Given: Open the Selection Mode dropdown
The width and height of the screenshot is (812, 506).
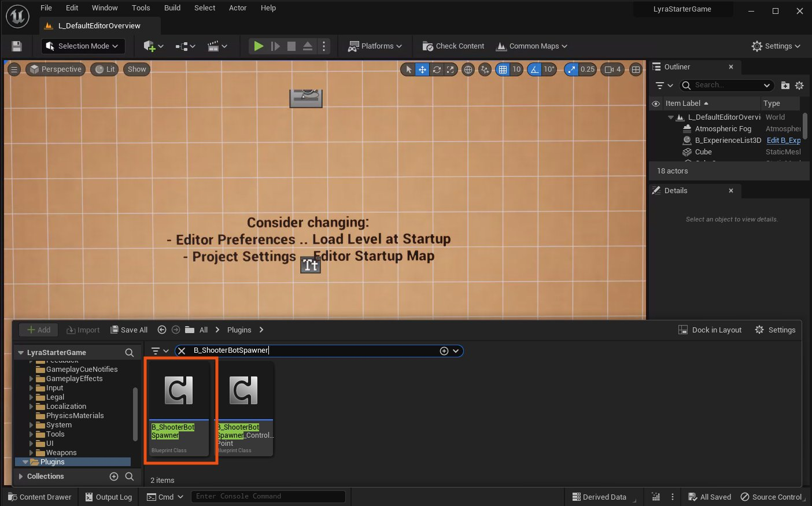Looking at the screenshot, I should [82, 46].
